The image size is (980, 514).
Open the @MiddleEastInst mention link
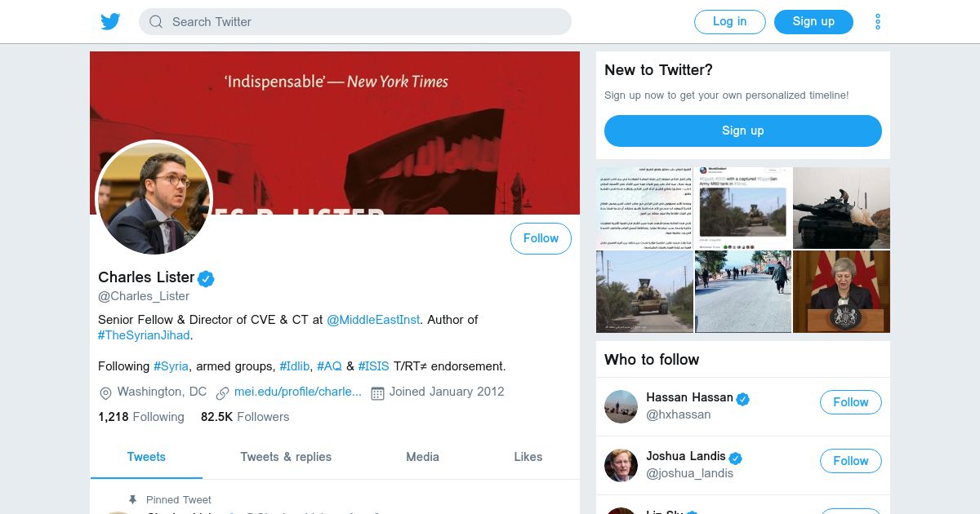point(373,320)
